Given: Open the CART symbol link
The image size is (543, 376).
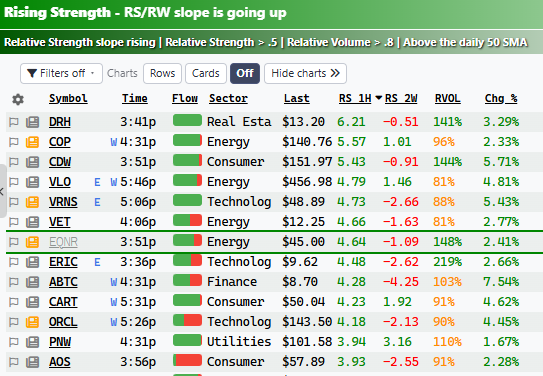Looking at the screenshot, I should [63, 302].
